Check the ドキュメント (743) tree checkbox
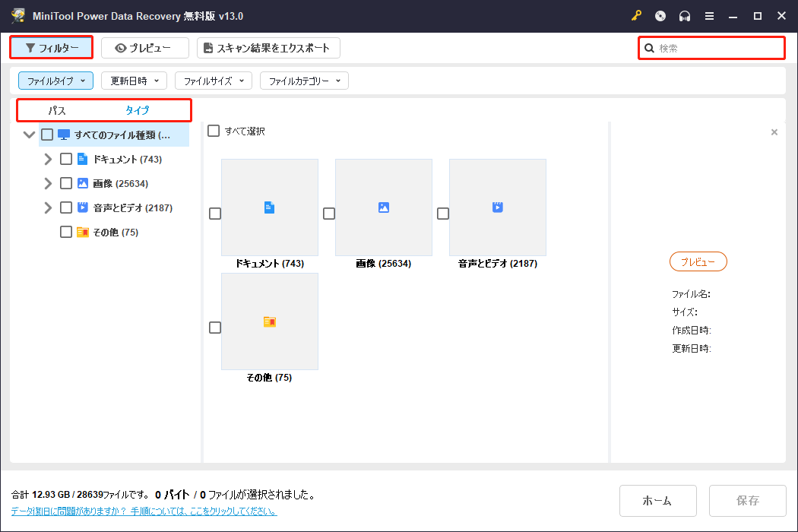This screenshot has height=532, width=798. (65, 159)
